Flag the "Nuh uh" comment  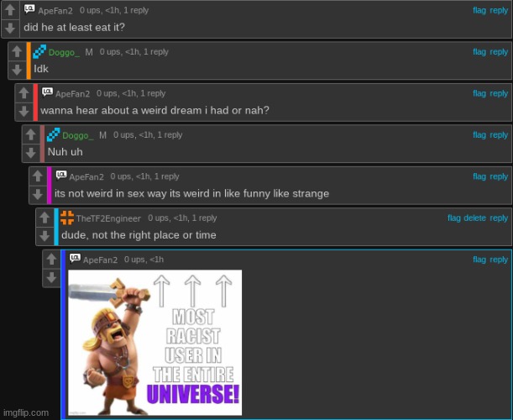[479, 135]
